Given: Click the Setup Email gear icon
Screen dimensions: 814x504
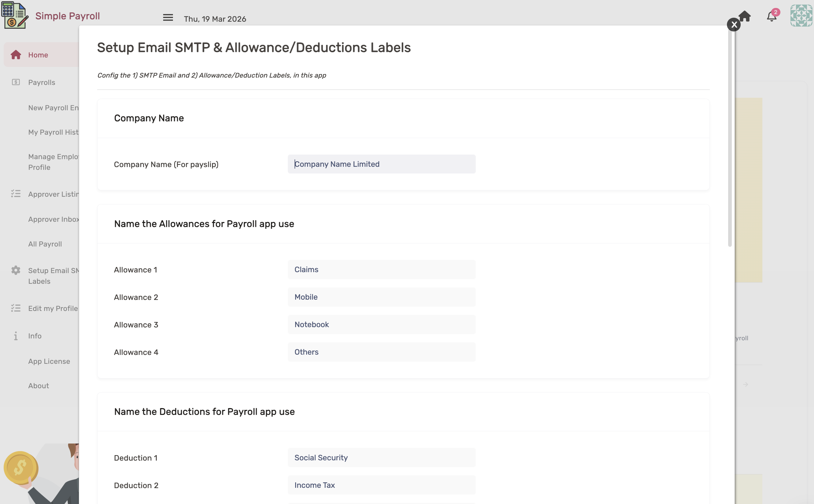Looking at the screenshot, I should [x=16, y=270].
